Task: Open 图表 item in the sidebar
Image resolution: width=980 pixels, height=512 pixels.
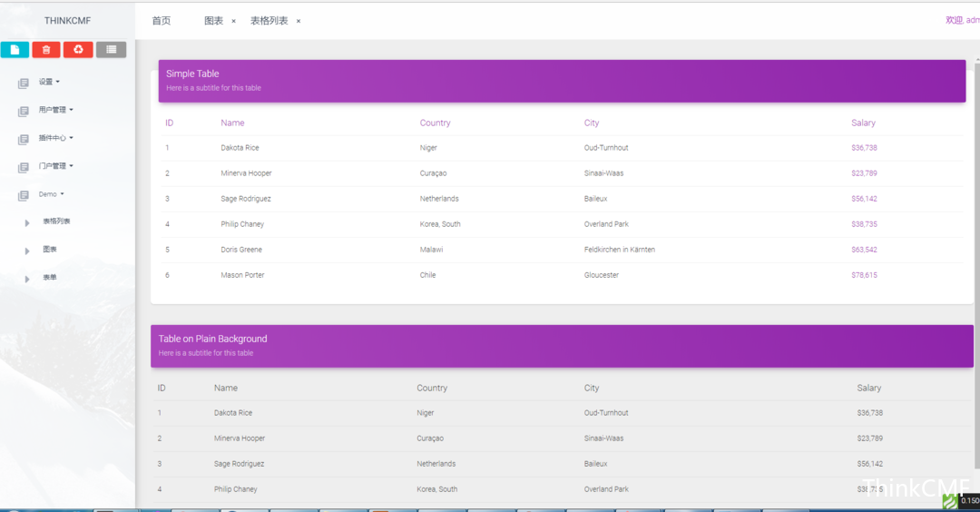Action: pos(50,250)
